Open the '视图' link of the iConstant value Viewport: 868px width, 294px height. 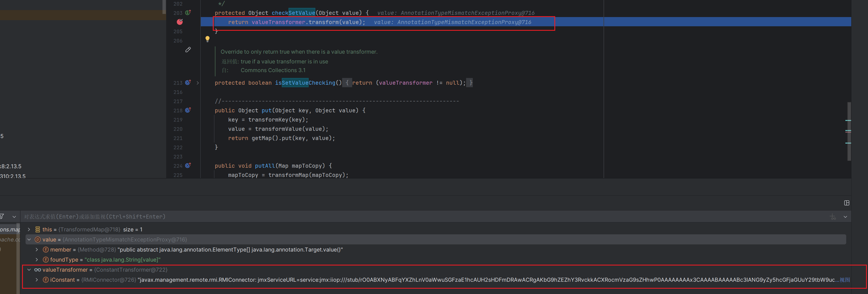[845, 280]
